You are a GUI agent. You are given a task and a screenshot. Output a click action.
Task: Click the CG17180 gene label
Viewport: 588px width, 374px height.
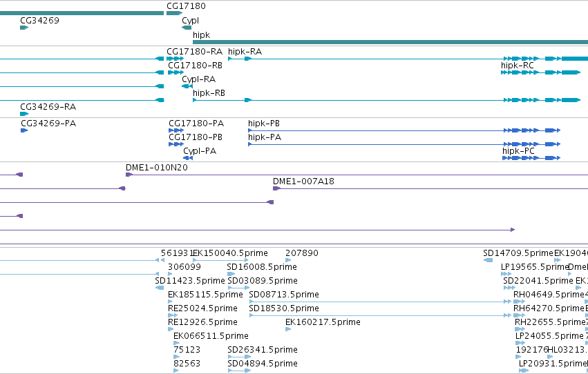[186, 6]
